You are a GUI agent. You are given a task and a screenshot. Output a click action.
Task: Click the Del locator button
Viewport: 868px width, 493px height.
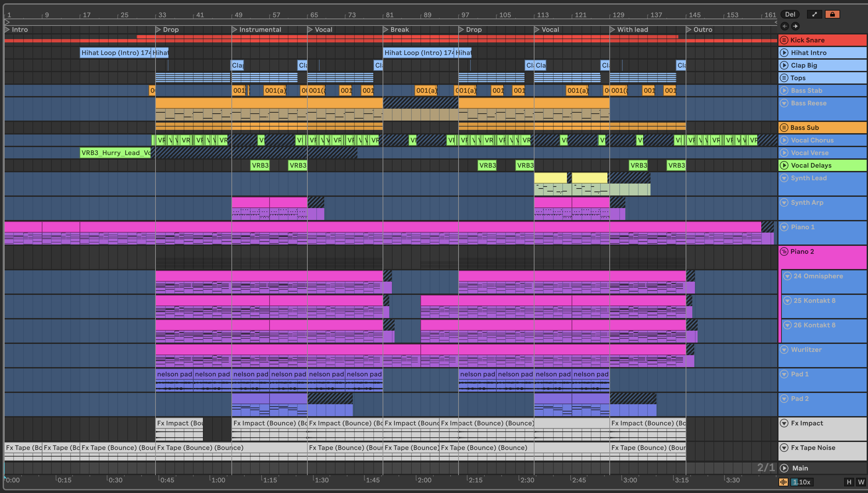(790, 14)
